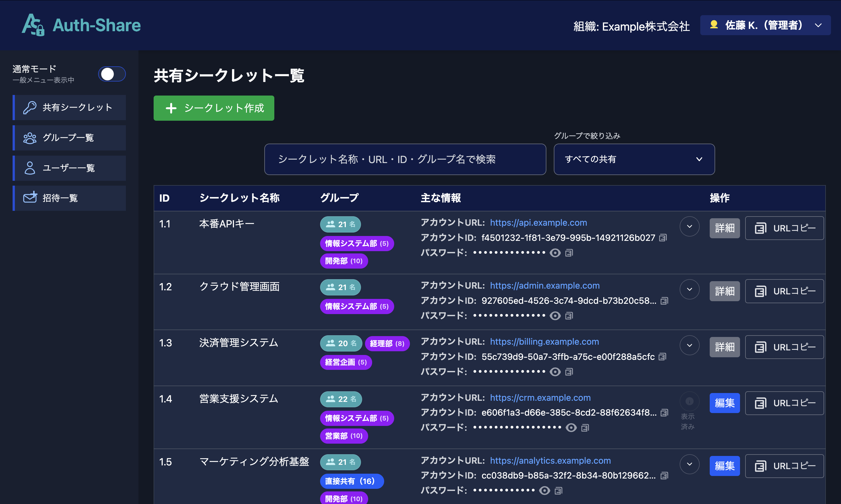The image size is (841, 504).
Task: Toggle the 通常モード switch
Action: click(112, 74)
